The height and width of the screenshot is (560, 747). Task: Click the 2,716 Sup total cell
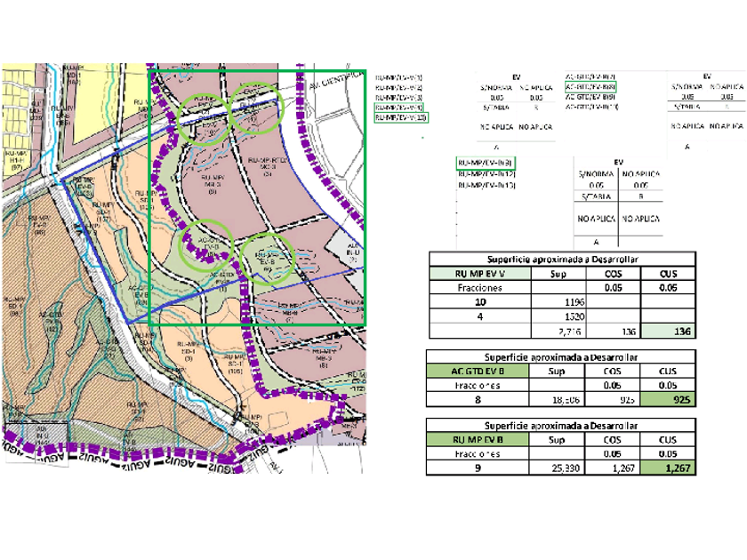coord(558,332)
